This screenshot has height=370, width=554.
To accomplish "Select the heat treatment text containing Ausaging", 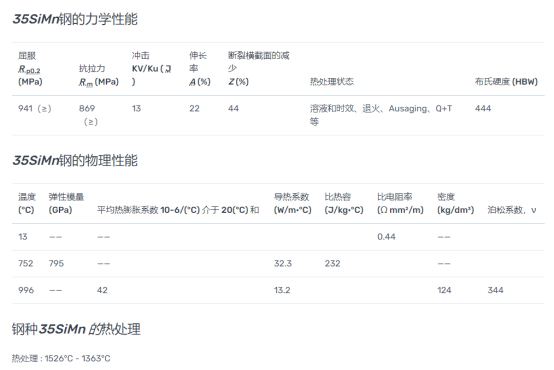I will 381,115.
